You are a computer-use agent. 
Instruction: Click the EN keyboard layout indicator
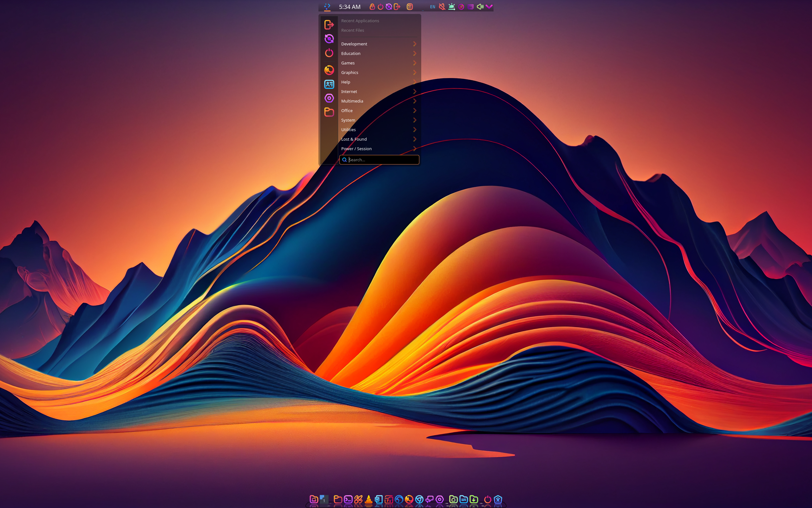coord(433,7)
